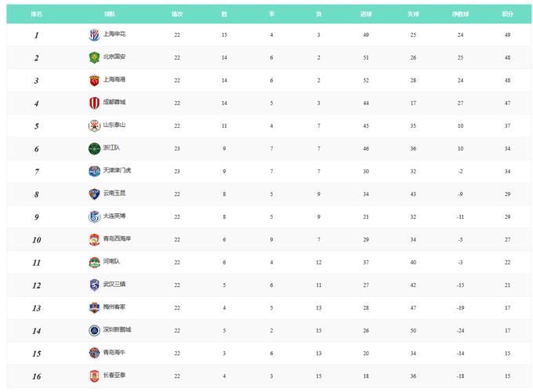Click the Yunnan Yukun (云南玉昆) team badge

point(94,194)
